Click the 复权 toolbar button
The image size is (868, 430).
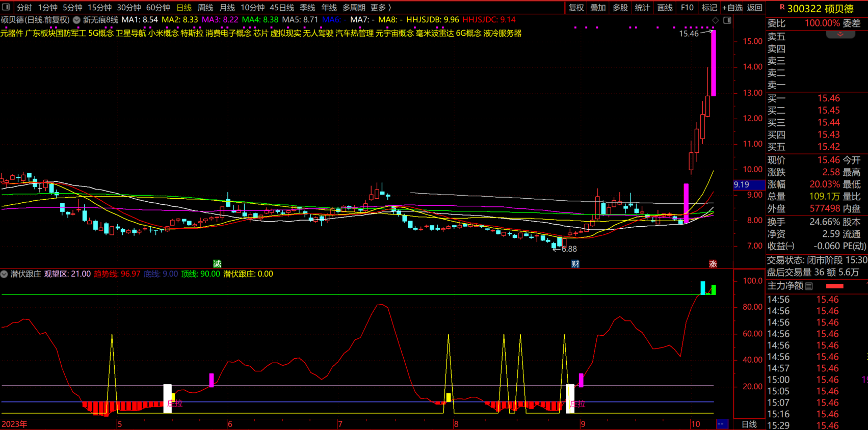(x=576, y=8)
